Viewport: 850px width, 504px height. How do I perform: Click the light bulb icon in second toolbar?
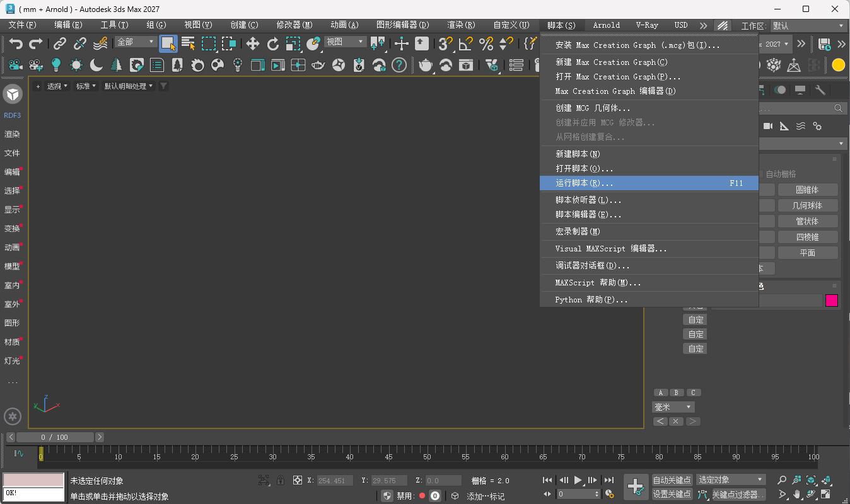(56, 65)
